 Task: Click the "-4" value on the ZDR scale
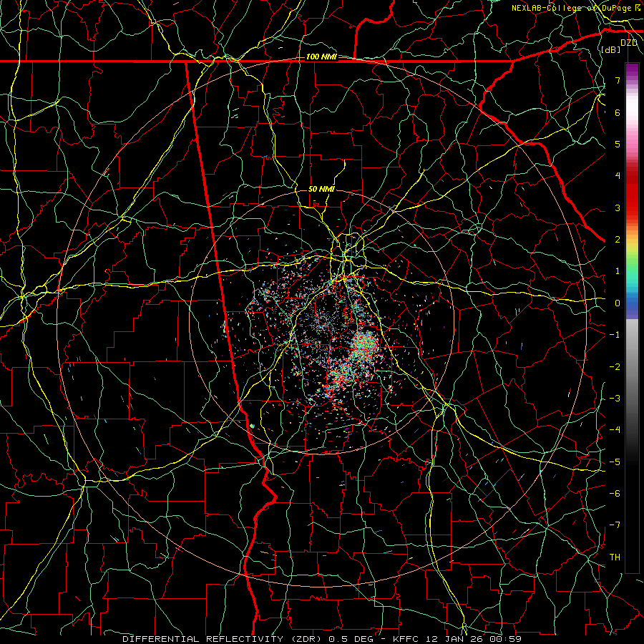tap(615, 430)
